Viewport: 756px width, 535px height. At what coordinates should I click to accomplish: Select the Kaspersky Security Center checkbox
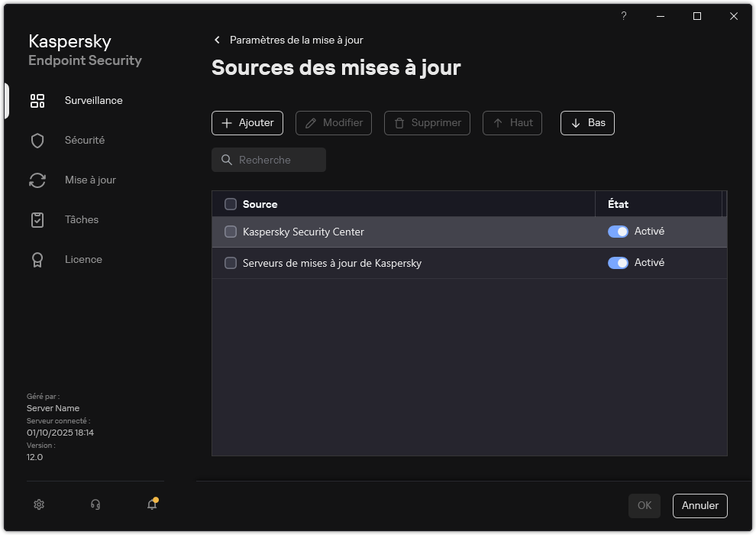230,231
